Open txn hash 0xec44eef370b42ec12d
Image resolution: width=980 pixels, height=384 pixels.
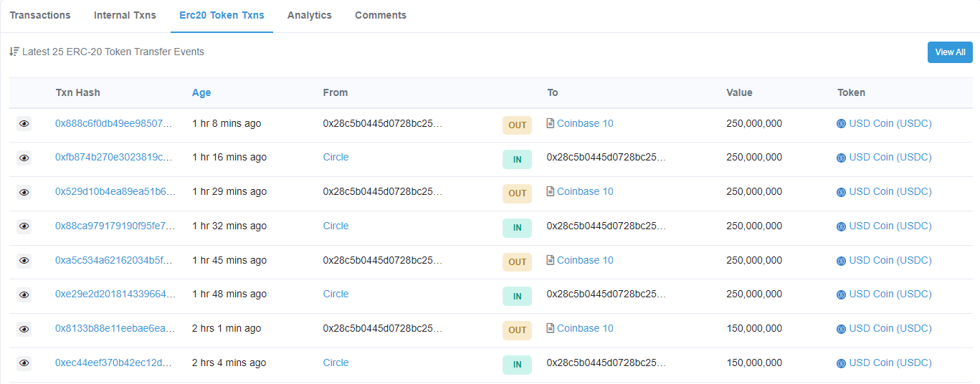[114, 363]
